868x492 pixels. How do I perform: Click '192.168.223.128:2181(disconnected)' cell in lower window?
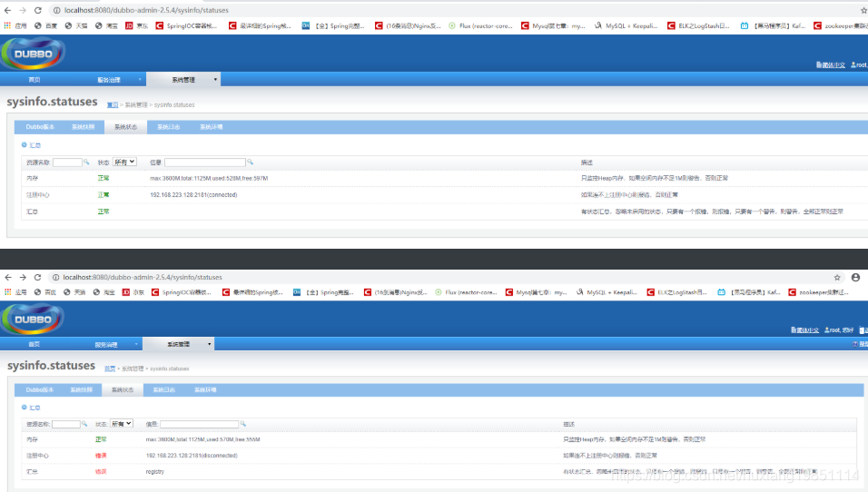[x=192, y=456]
